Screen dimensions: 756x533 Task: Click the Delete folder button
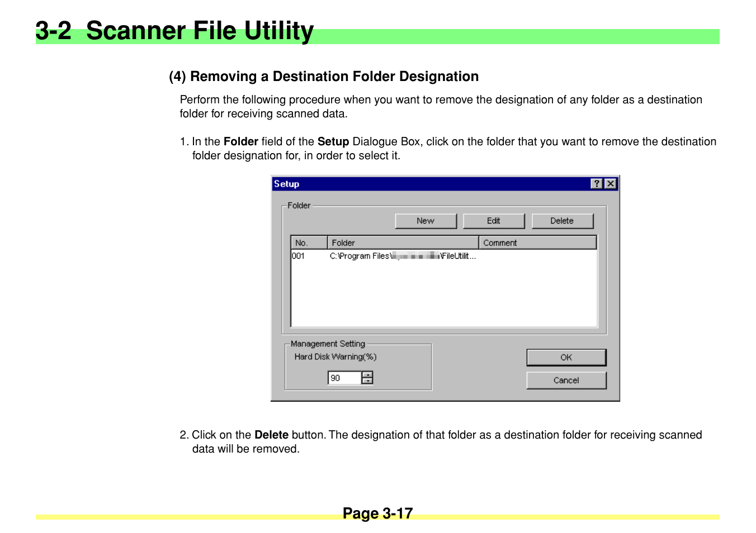pos(562,221)
